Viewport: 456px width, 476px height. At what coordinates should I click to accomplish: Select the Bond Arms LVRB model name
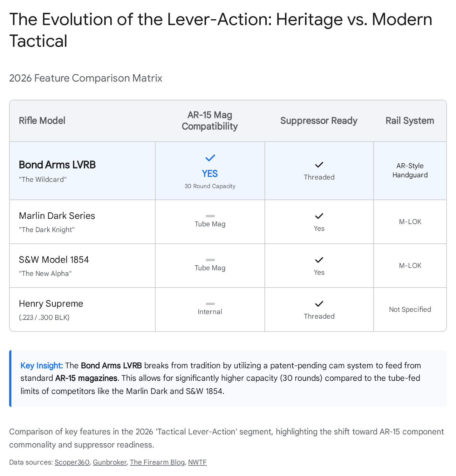tap(57, 165)
